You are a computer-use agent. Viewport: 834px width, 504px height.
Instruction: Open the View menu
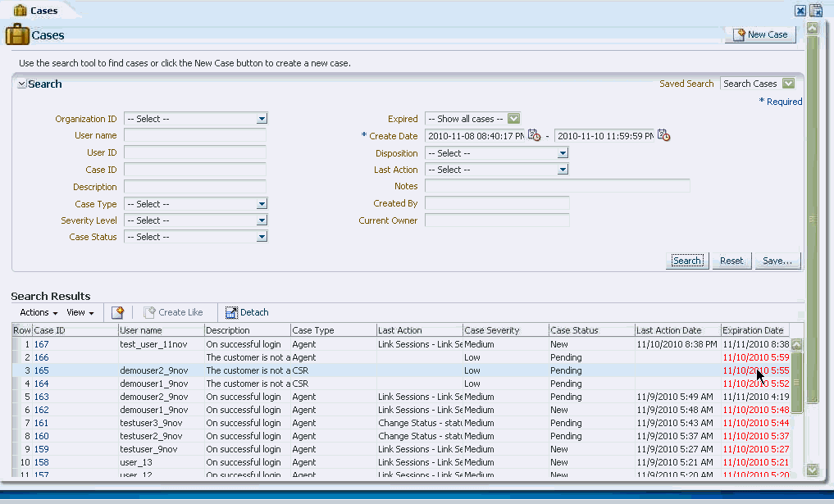point(80,312)
